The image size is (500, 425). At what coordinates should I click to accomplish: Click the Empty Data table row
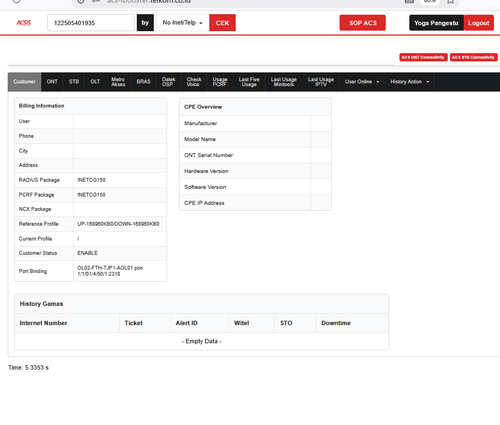click(202, 341)
